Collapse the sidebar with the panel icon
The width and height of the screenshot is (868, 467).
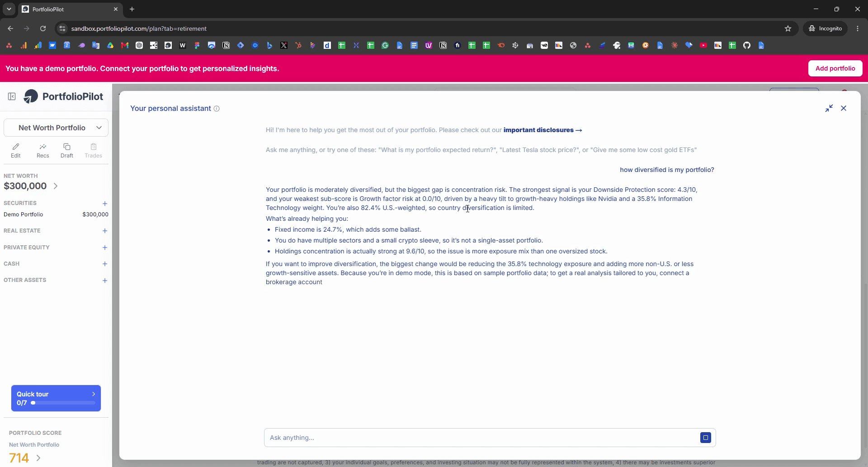12,96
